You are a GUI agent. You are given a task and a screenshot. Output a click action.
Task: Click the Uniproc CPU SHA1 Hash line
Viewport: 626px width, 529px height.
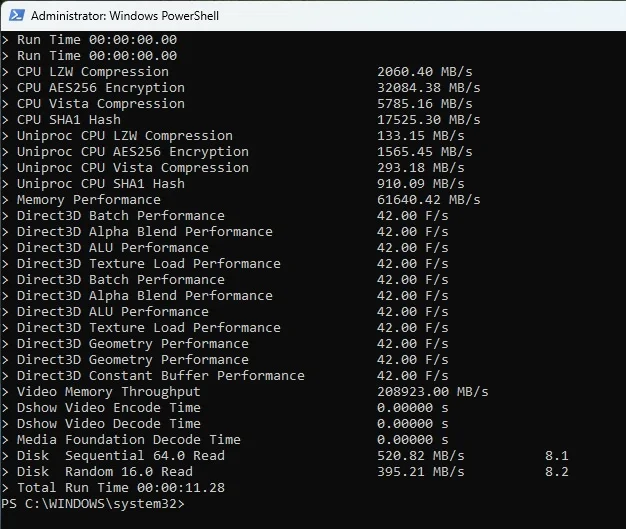pyautogui.click(x=233, y=184)
